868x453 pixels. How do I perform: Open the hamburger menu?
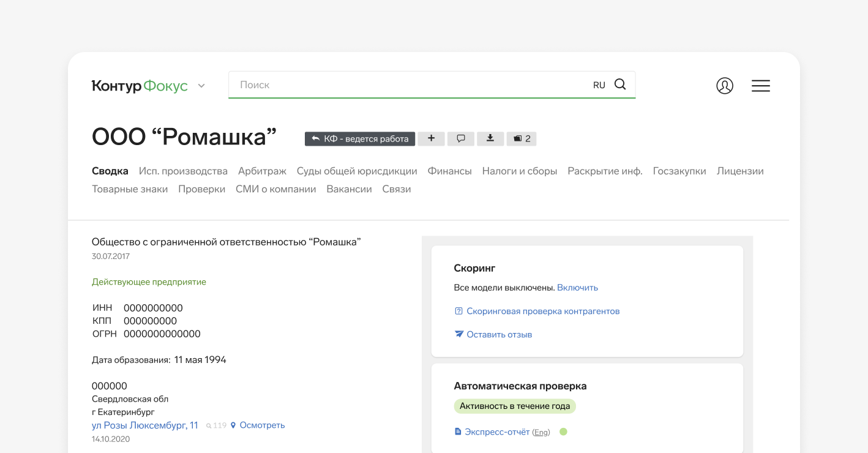tap(760, 86)
